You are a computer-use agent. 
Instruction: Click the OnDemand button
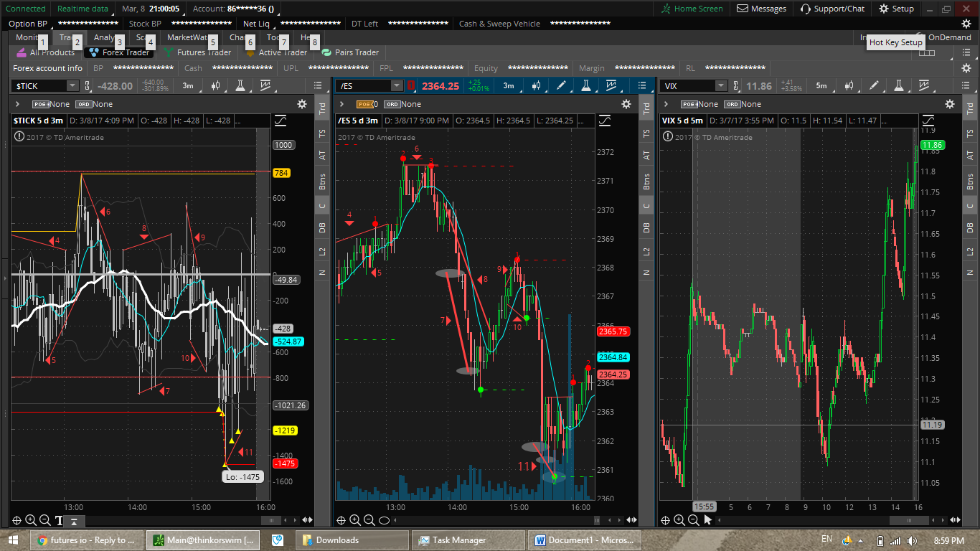(x=949, y=37)
